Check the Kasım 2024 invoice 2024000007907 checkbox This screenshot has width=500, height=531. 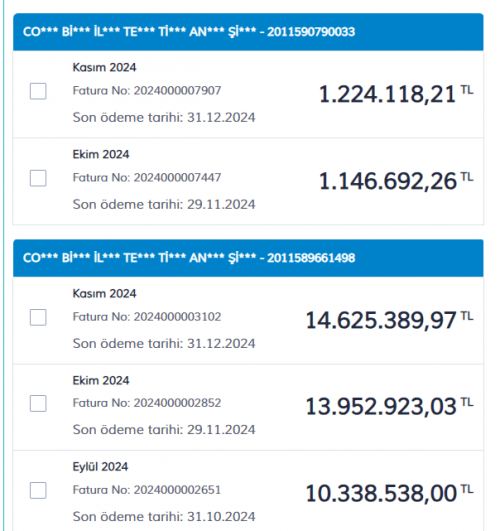point(38,91)
